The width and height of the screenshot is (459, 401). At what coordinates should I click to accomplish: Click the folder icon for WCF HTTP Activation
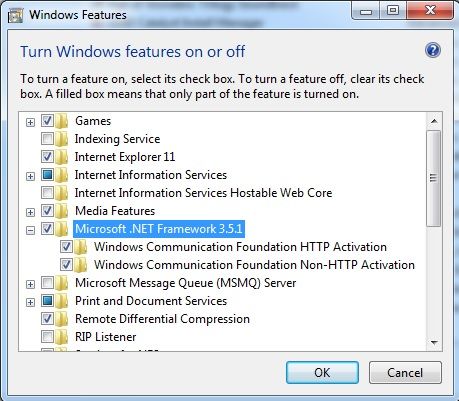(x=80, y=247)
